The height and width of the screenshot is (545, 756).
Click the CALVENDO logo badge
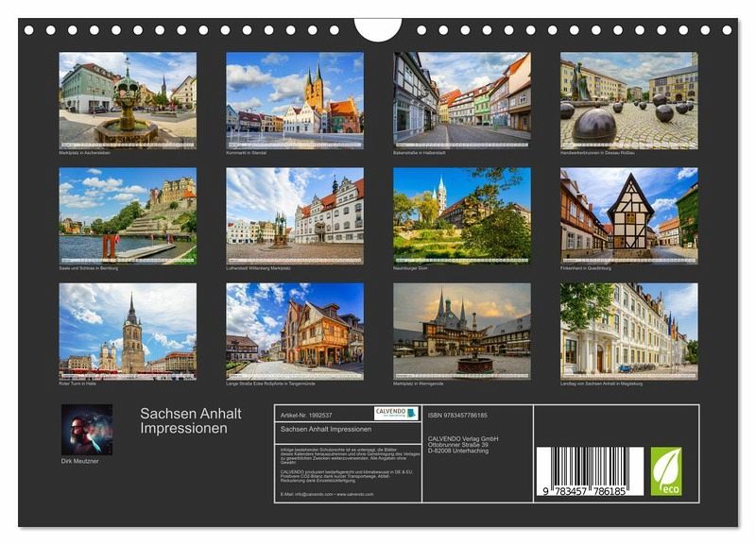tap(396, 414)
